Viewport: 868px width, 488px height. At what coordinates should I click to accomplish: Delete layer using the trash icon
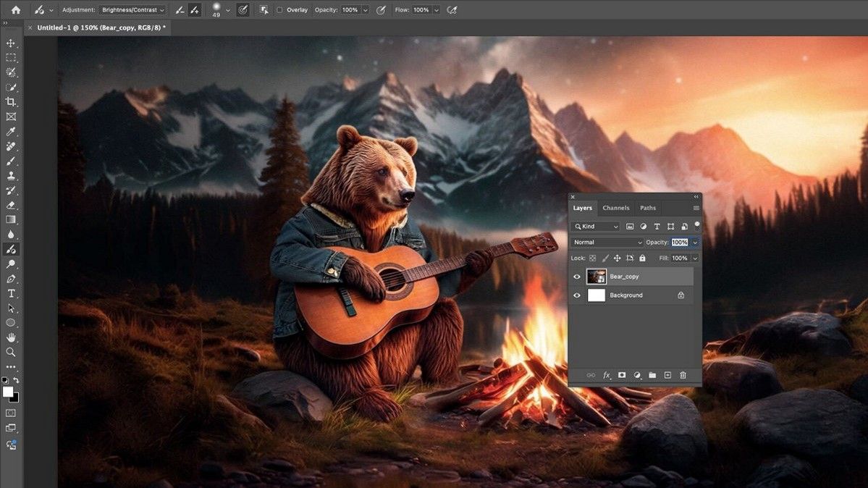point(683,375)
